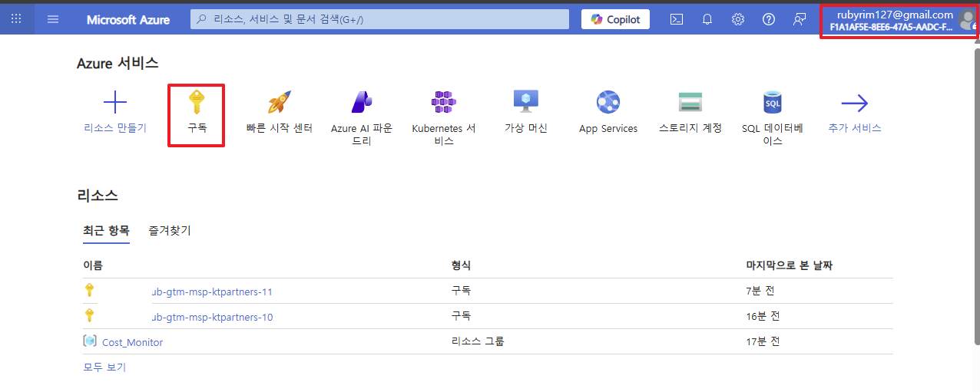Click 리소스 section heading
Viewport: 980px width, 392px height.
click(x=98, y=196)
